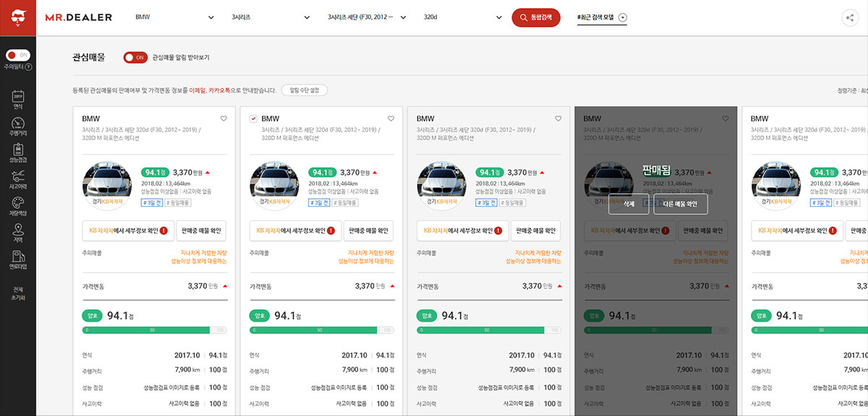Click the share icon at top right
Image resolution: width=868 pixels, height=416 pixels.
(849, 18)
